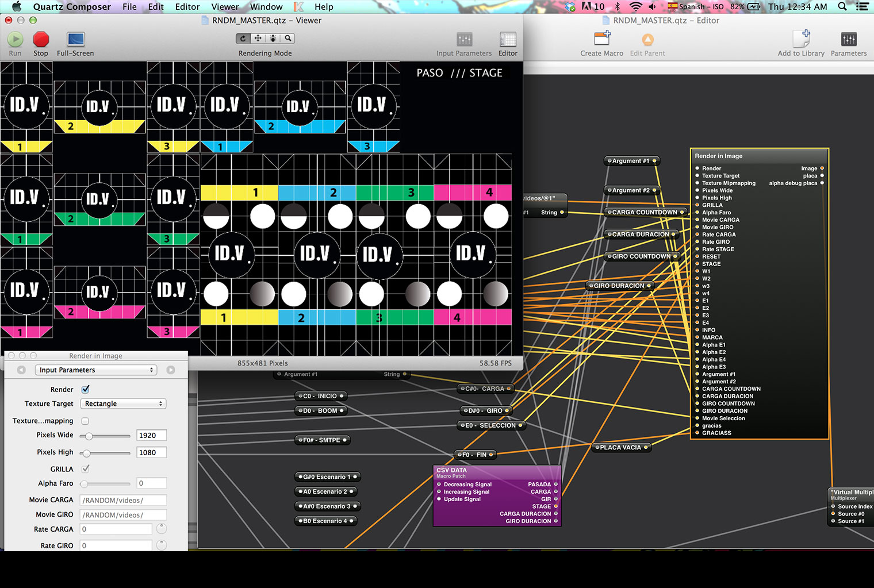This screenshot has height=588, width=874.
Task: Enter Full-Screen mode in the Viewer
Action: pyautogui.click(x=75, y=40)
